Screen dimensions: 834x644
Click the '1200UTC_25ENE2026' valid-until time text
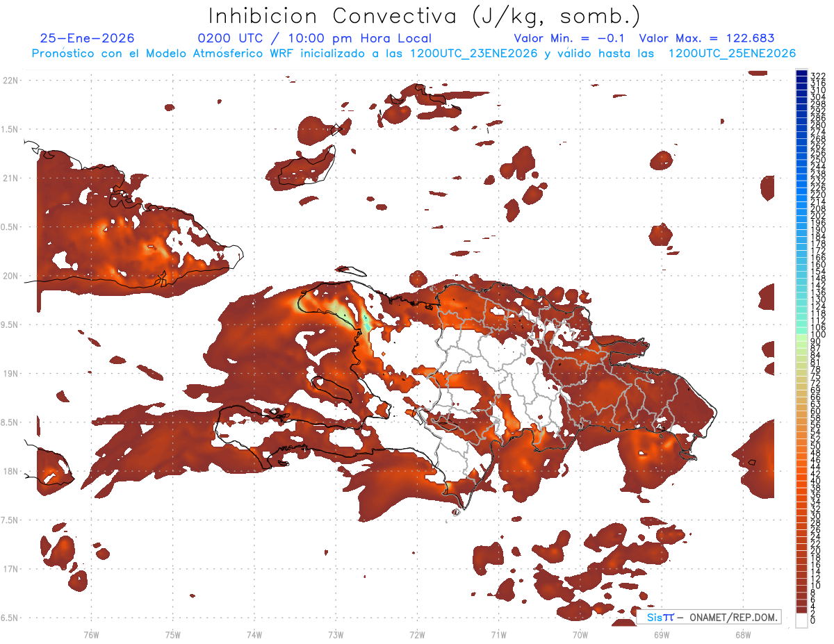pyautogui.click(x=732, y=53)
